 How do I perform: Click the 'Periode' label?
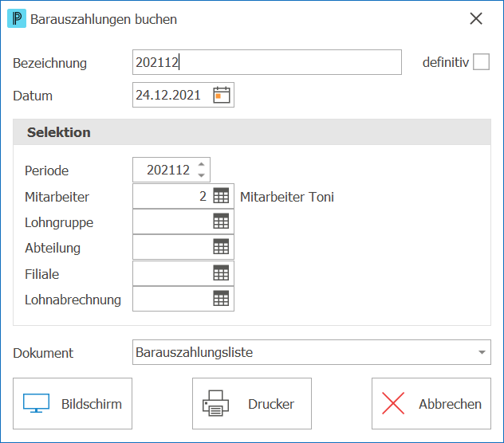[x=46, y=171]
